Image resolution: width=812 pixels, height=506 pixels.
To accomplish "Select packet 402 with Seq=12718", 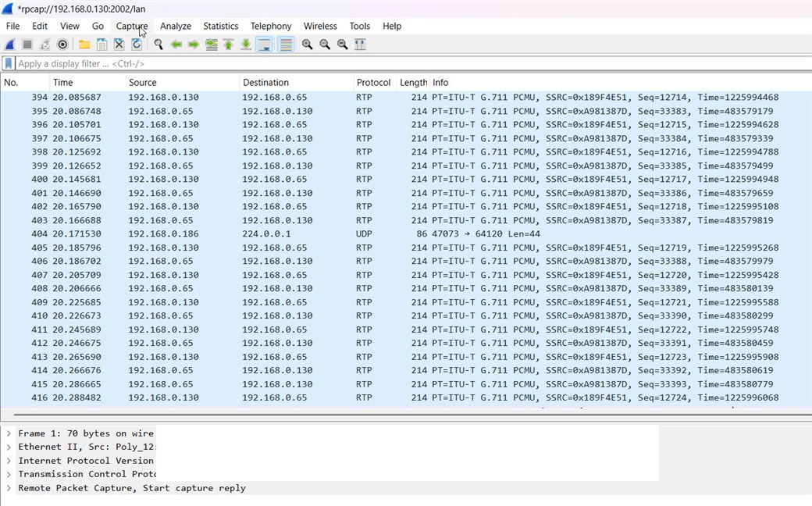I will (x=406, y=207).
